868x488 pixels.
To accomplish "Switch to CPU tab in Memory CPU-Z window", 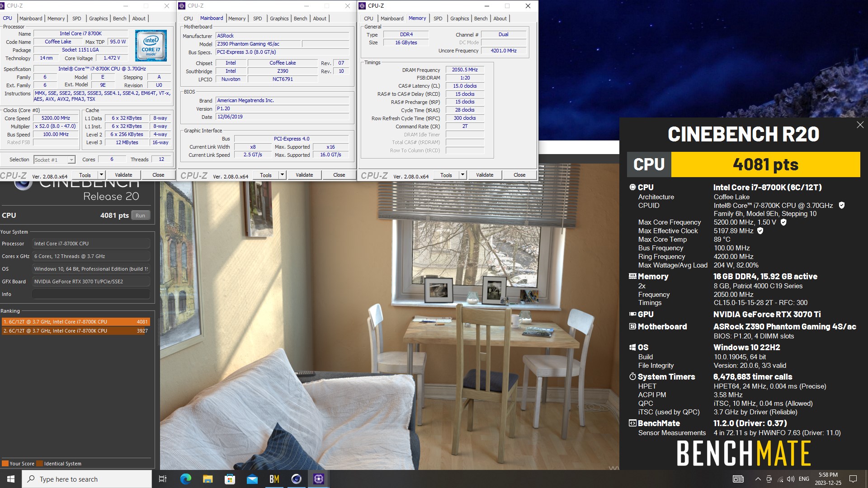I will pos(368,19).
